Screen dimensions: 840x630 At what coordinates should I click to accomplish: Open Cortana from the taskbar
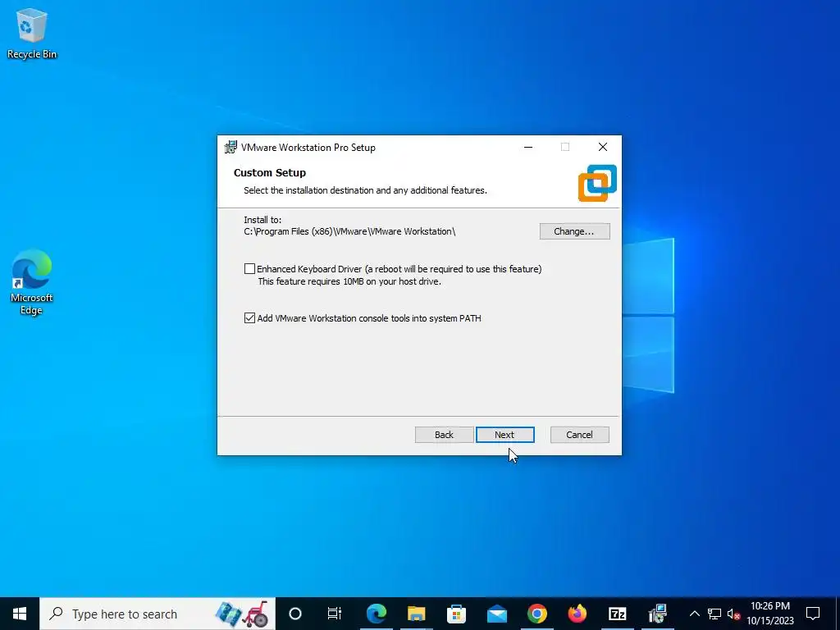(295, 614)
